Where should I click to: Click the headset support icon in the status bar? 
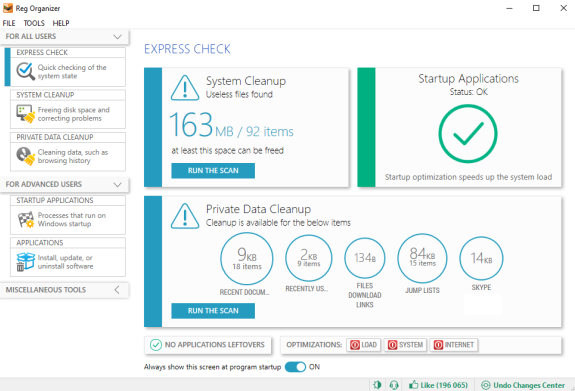pyautogui.click(x=394, y=385)
